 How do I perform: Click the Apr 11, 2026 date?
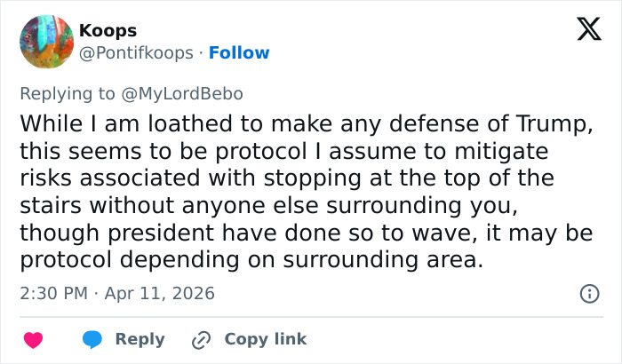162,293
